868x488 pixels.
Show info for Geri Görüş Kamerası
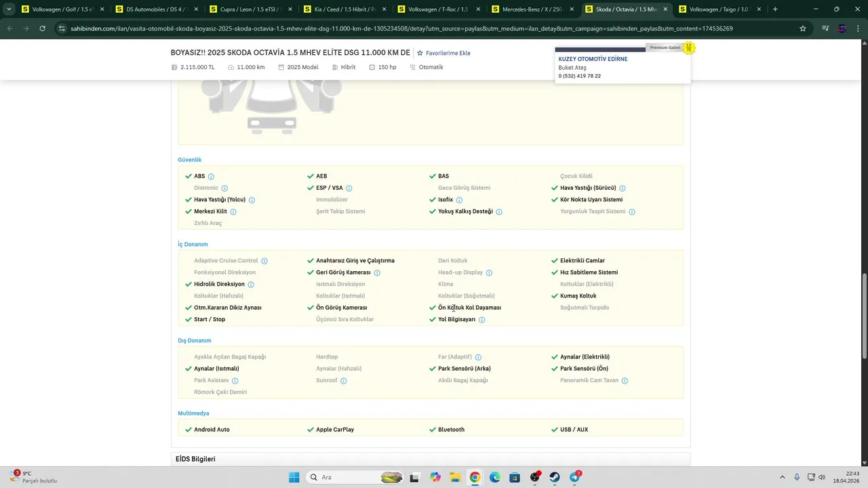(x=377, y=272)
